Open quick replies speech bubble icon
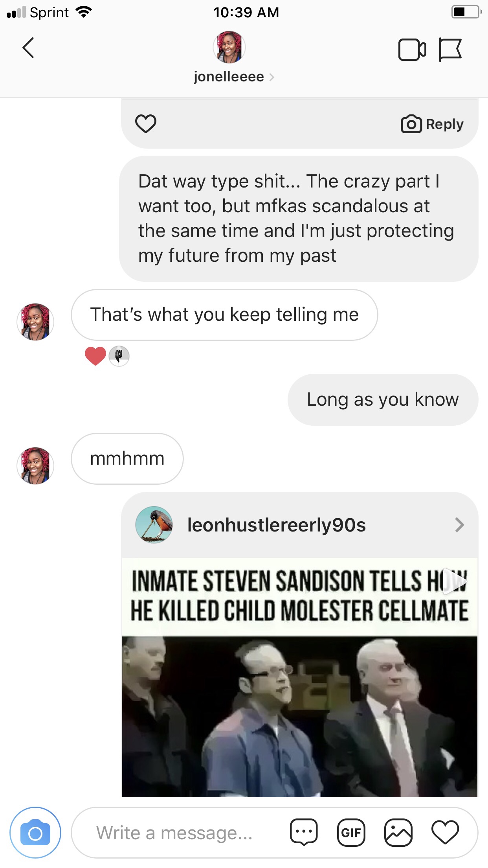Image resolution: width=488 pixels, height=868 pixels. coord(304,833)
